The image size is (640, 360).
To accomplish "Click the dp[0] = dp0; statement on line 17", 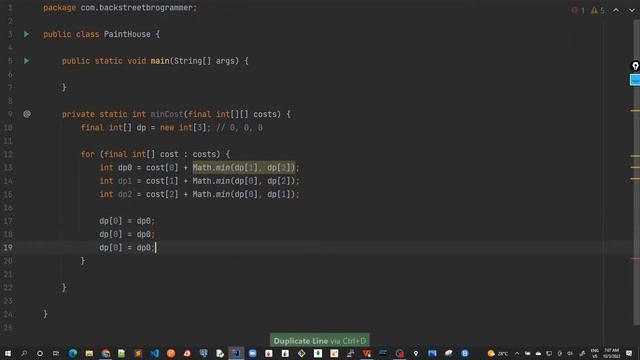I will coord(127,221).
